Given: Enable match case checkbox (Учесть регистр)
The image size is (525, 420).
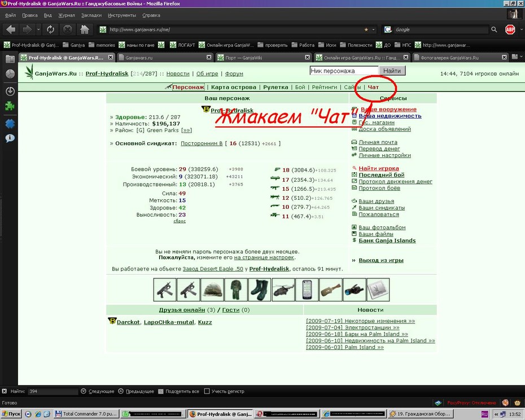Looking at the screenshot, I should click(x=207, y=391).
